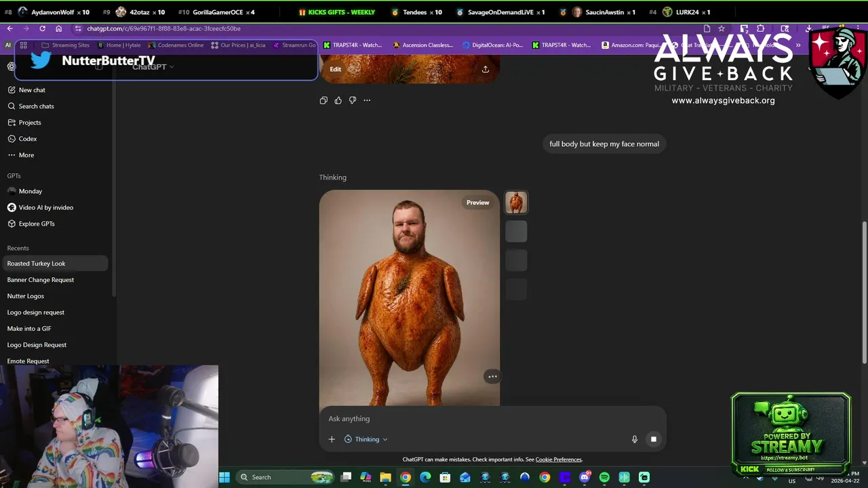This screenshot has height=488, width=868.
Task: Open the Ascension Classless bookmark
Action: pyautogui.click(x=423, y=45)
